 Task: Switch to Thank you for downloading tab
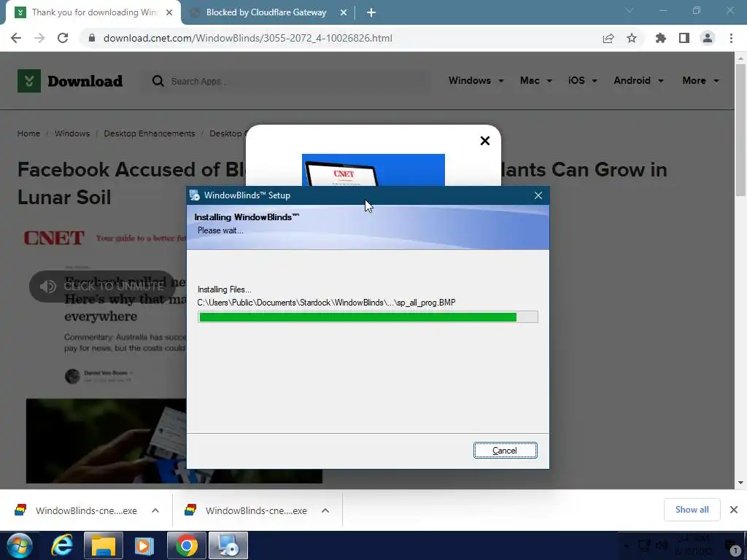point(93,12)
